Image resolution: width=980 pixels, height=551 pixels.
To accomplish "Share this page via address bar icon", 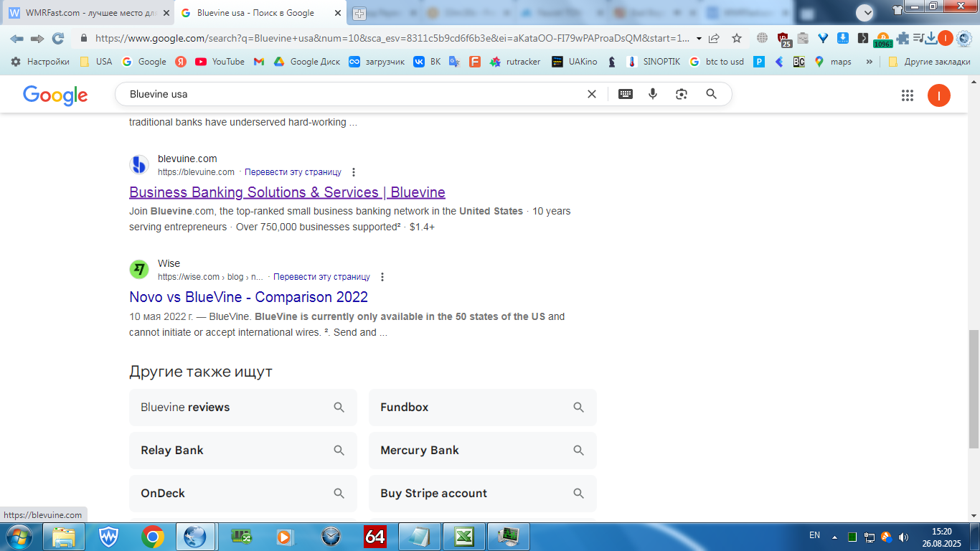I will click(714, 39).
